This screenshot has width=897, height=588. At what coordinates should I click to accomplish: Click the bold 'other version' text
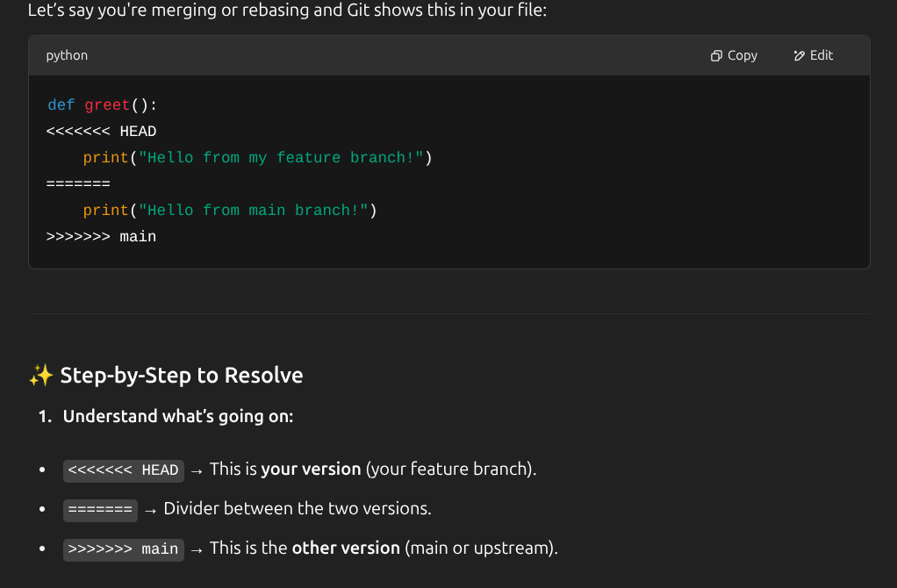346,548
